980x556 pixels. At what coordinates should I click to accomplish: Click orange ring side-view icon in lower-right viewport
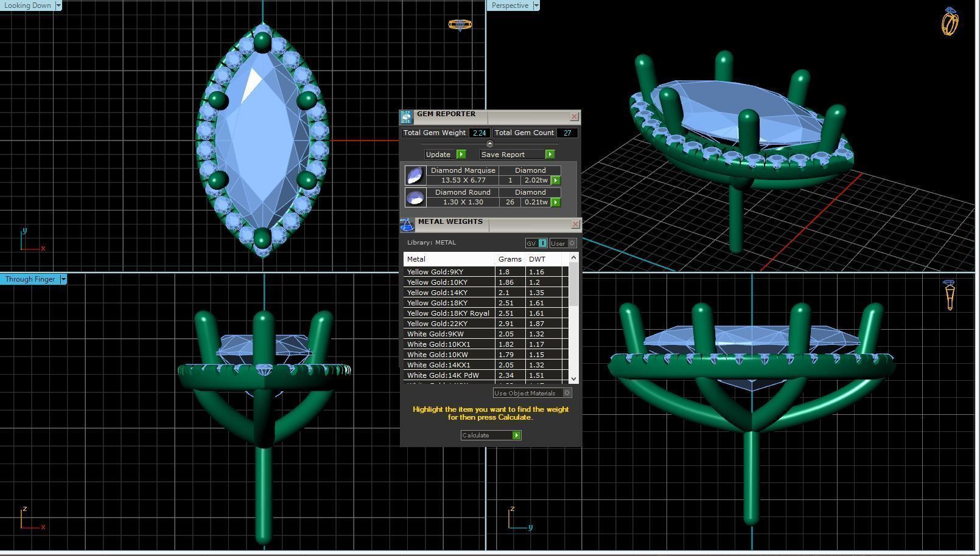[x=950, y=295]
